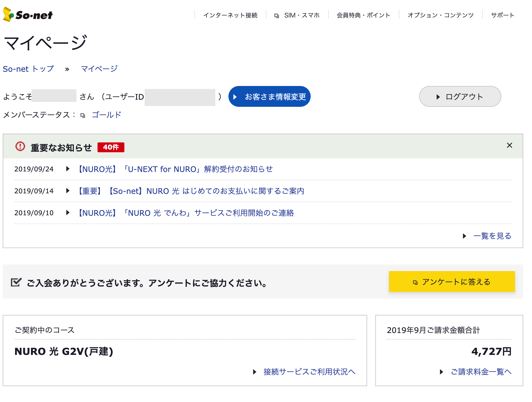
Task: Open SIM・スマホ menu item
Action: click(302, 15)
